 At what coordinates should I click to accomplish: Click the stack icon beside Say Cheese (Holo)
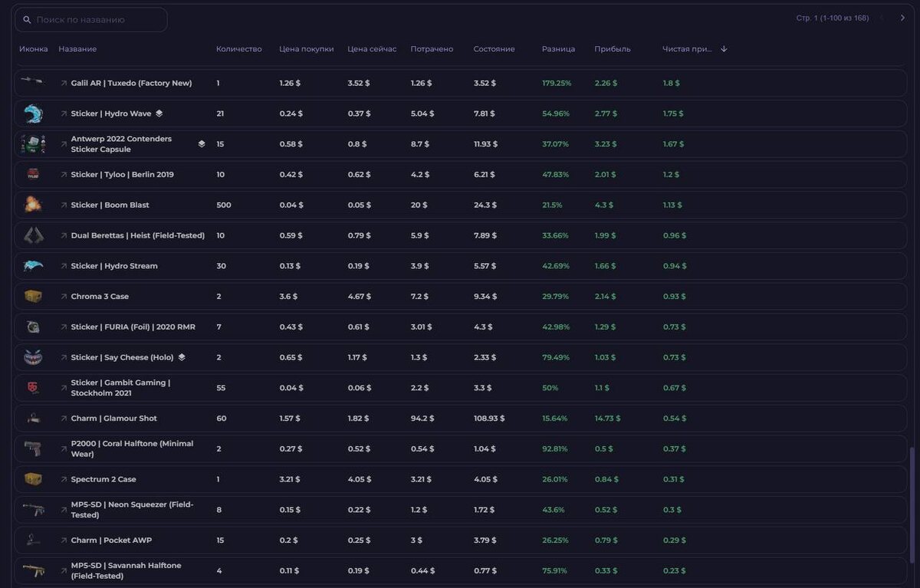pyautogui.click(x=182, y=357)
